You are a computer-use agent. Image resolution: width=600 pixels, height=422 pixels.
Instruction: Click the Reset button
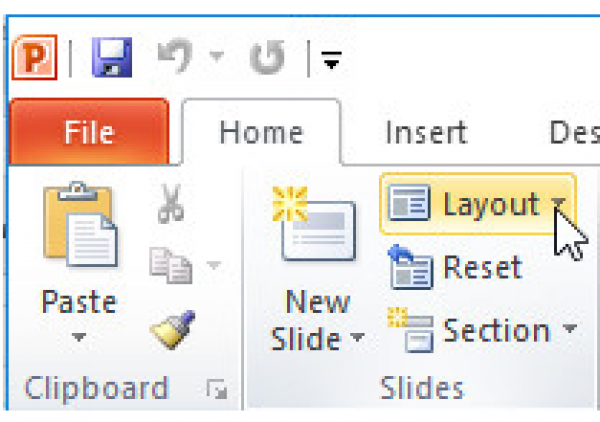pyautogui.click(x=455, y=268)
